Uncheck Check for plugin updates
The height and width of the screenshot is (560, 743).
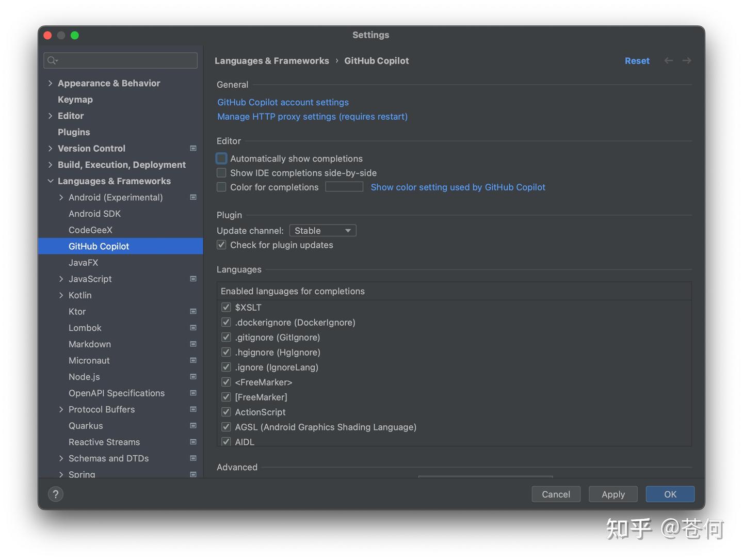[221, 245]
